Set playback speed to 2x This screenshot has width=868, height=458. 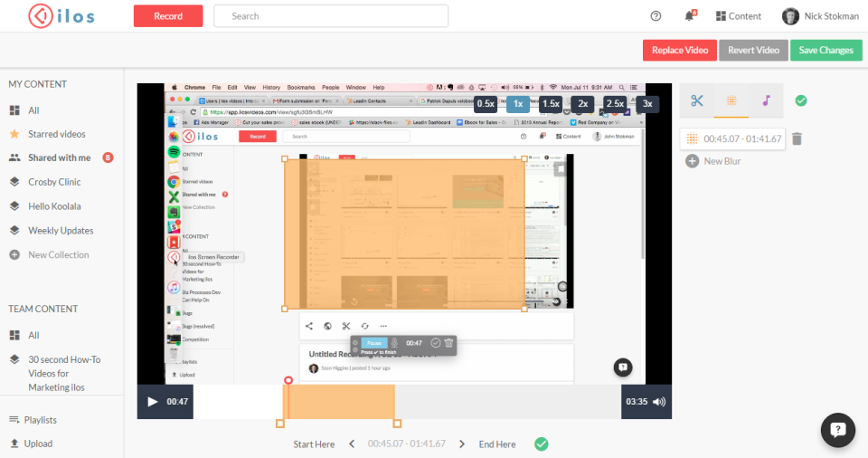[x=583, y=104]
